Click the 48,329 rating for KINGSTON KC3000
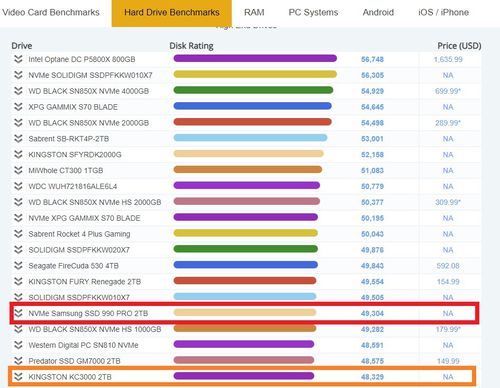 click(372, 377)
